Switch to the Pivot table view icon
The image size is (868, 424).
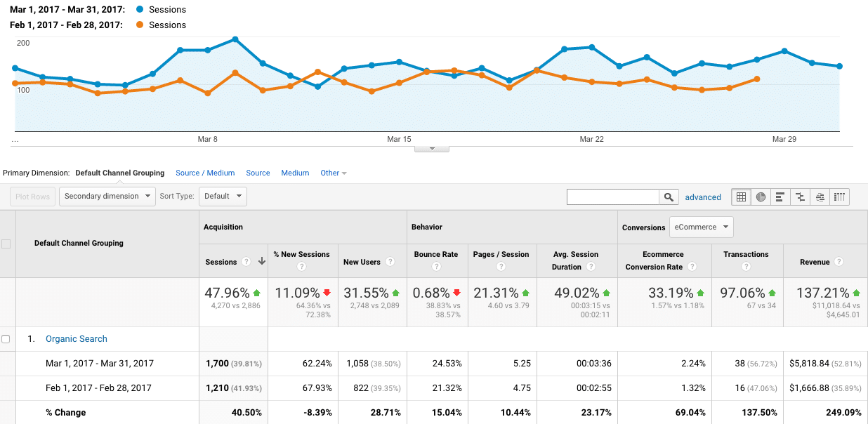pos(839,197)
